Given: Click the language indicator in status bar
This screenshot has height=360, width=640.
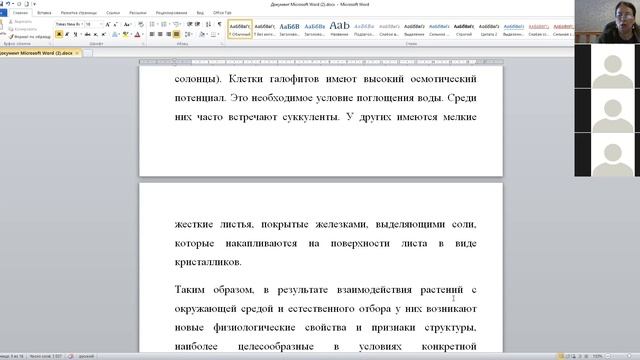Looking at the screenshot, I should click(x=87, y=356).
